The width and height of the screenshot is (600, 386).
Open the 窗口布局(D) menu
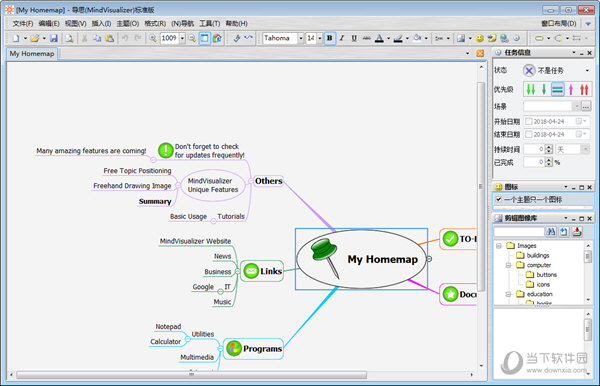click(559, 23)
